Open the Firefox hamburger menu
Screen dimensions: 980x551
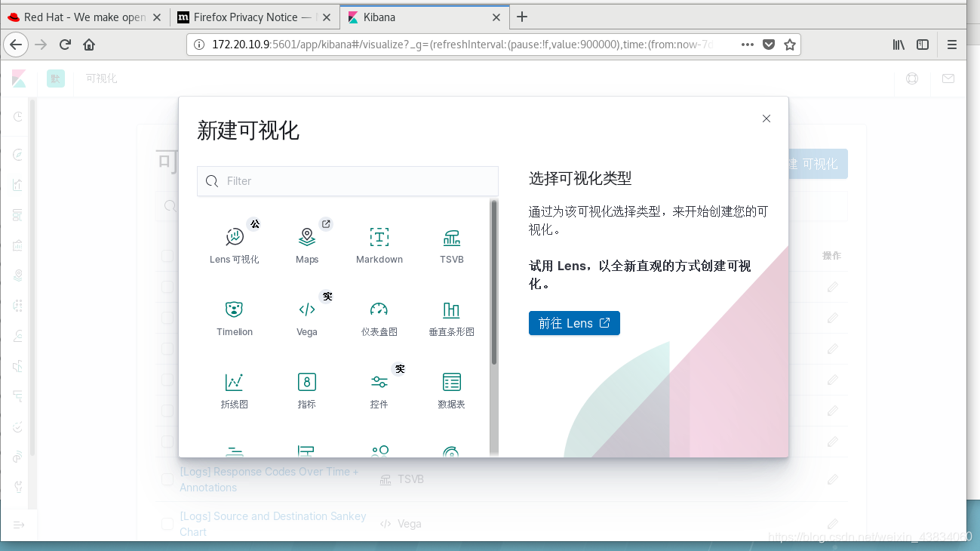click(952, 45)
